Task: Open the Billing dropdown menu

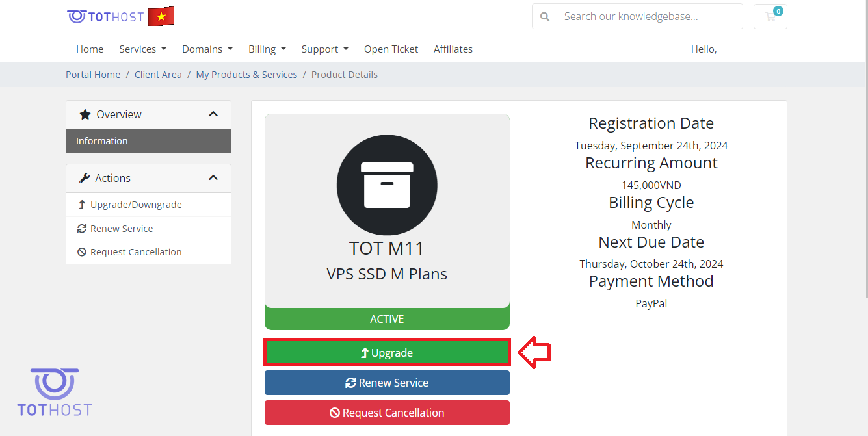Action: tap(267, 49)
